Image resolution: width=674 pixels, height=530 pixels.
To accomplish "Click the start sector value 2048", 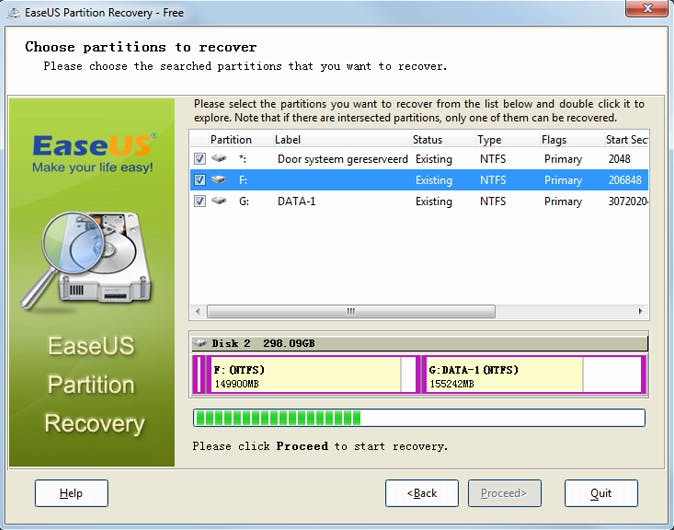I will tap(619, 159).
